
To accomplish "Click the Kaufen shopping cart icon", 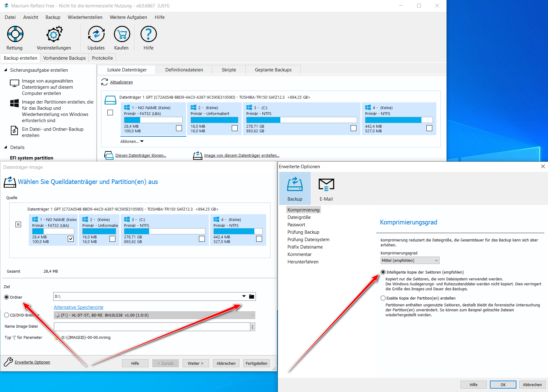I will point(122,34).
